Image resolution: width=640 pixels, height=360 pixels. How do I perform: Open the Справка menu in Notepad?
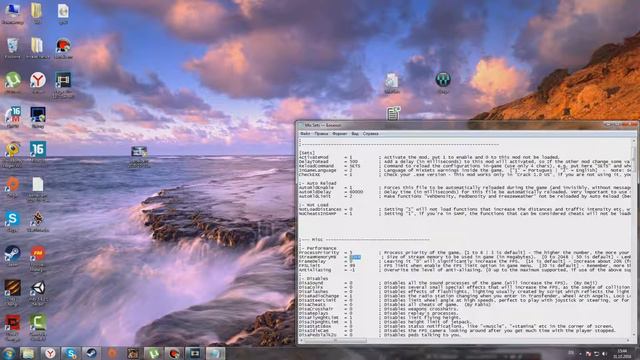click(371, 133)
